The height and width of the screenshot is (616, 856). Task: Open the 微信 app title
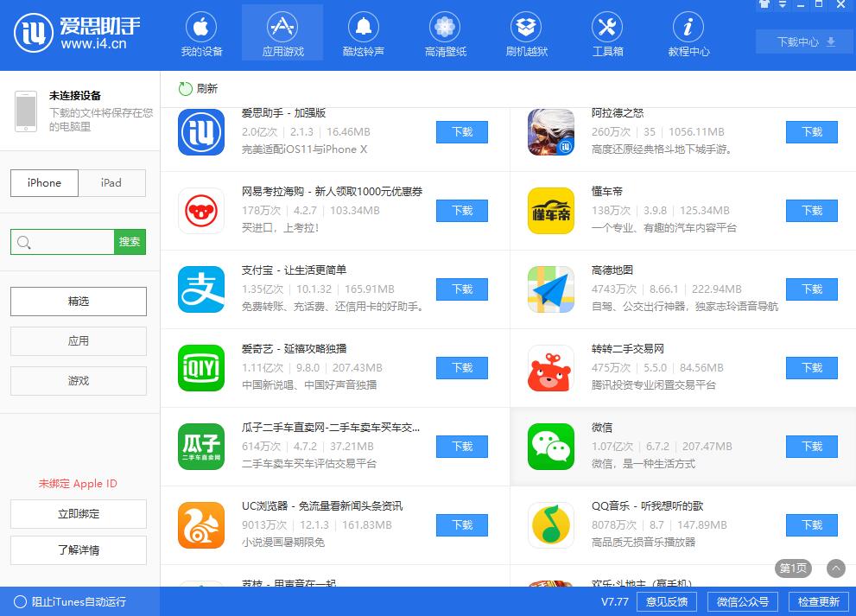602,427
